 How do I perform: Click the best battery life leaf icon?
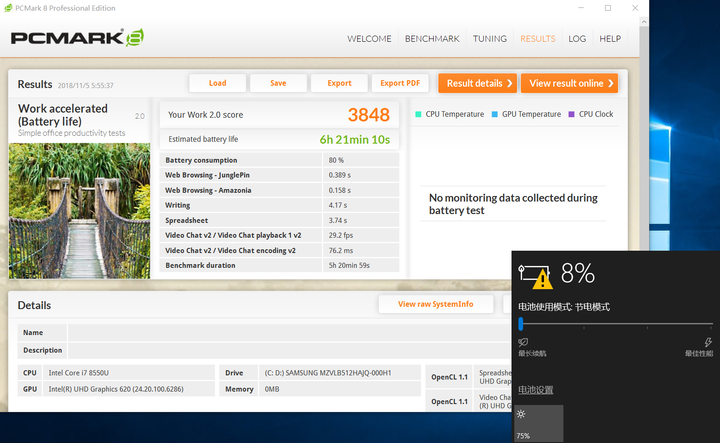pyautogui.click(x=523, y=342)
